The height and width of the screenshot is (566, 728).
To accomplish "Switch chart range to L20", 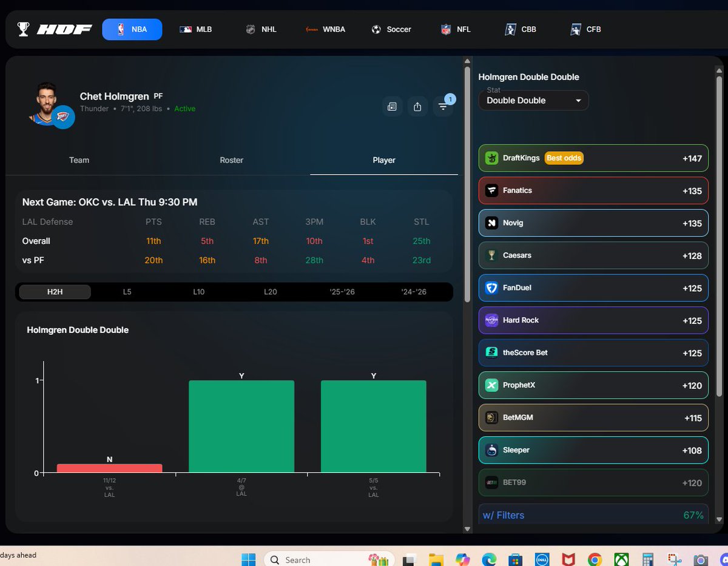I will pyautogui.click(x=270, y=292).
